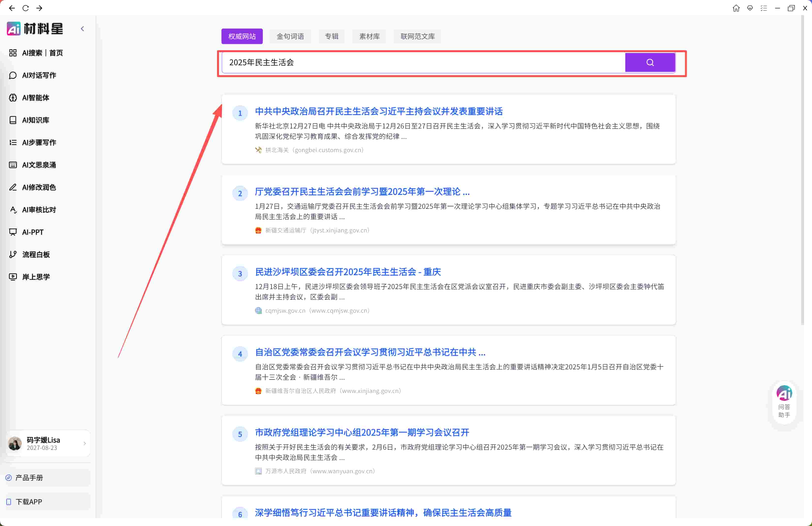Click the home icon in title bar
This screenshot has height=526, width=812.
[736, 8]
